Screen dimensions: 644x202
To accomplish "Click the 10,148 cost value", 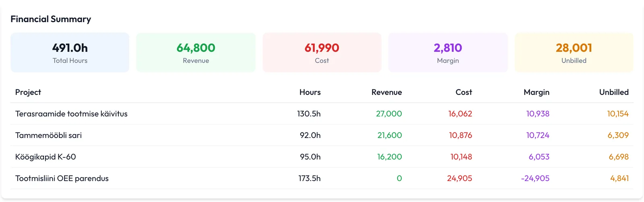I will coord(461,157).
